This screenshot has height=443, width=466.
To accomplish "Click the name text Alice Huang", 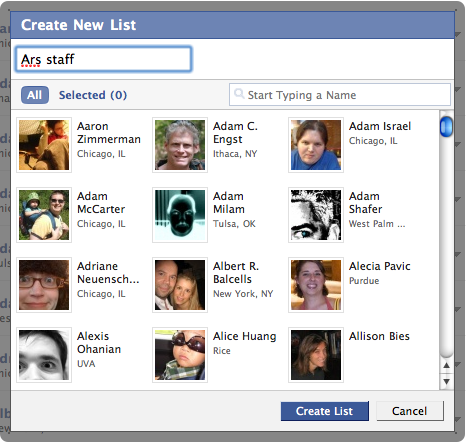I will [245, 336].
